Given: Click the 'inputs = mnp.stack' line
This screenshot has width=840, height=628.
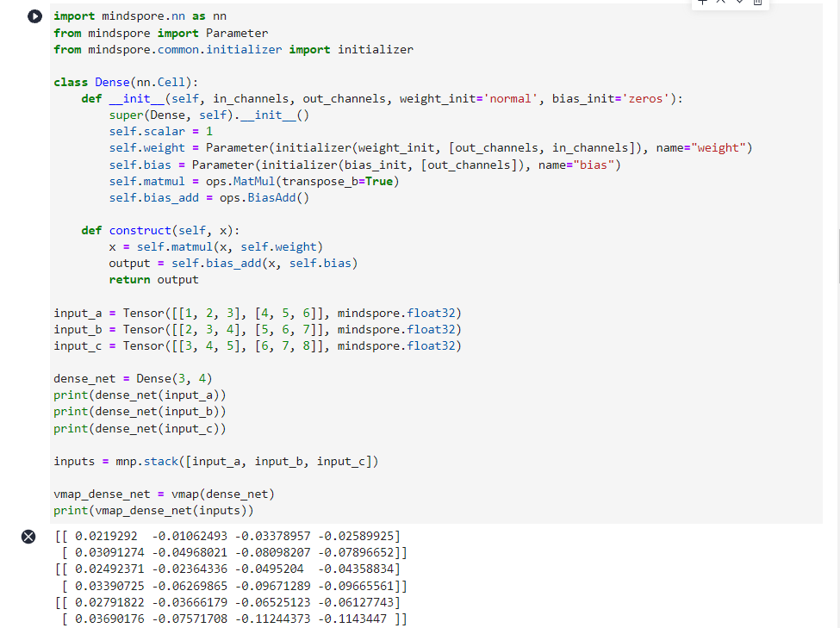Looking at the screenshot, I should click(216, 461).
